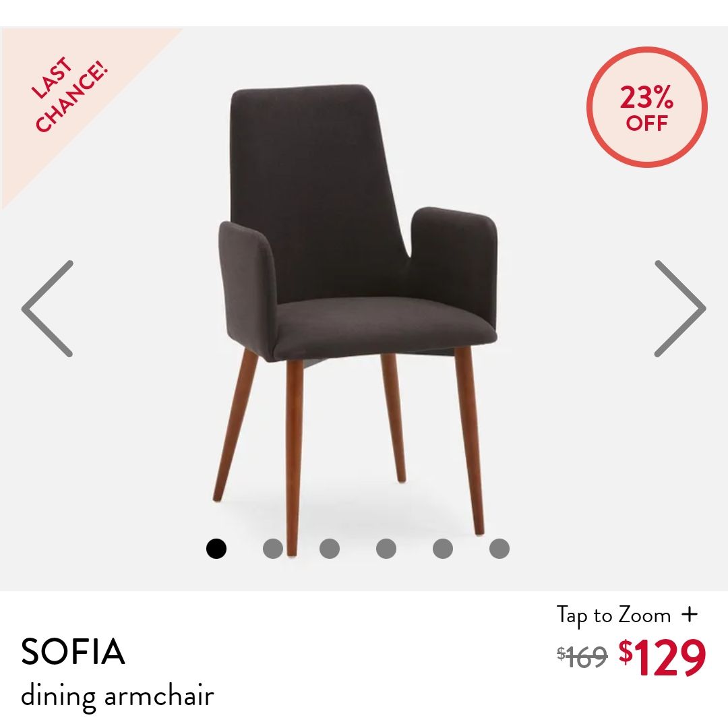Select the LAST CHANCE! corner banner

[70, 94]
